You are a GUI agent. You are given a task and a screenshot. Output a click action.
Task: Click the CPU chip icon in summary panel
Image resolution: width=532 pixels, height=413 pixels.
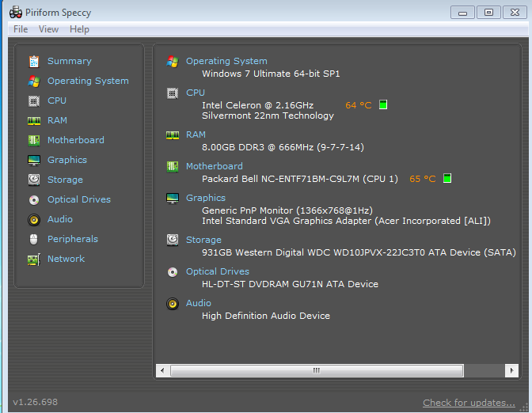coord(173,93)
